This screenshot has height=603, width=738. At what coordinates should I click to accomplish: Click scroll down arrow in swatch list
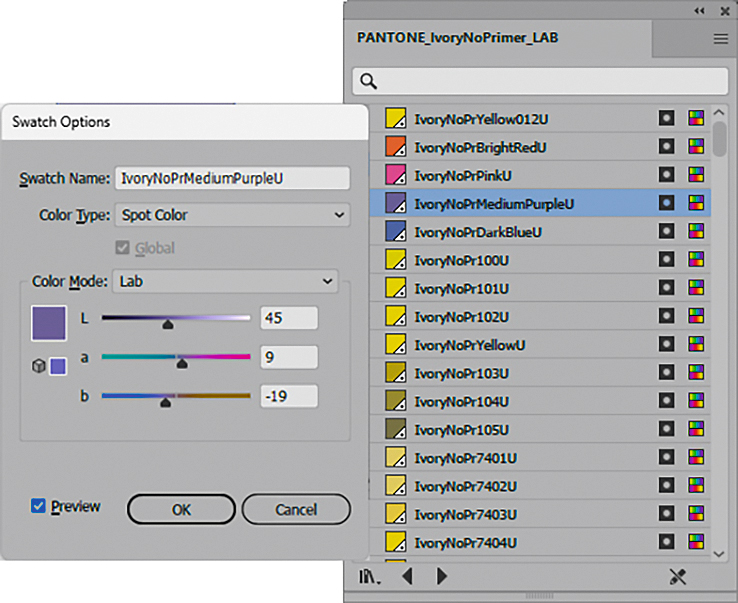pyautogui.click(x=719, y=554)
